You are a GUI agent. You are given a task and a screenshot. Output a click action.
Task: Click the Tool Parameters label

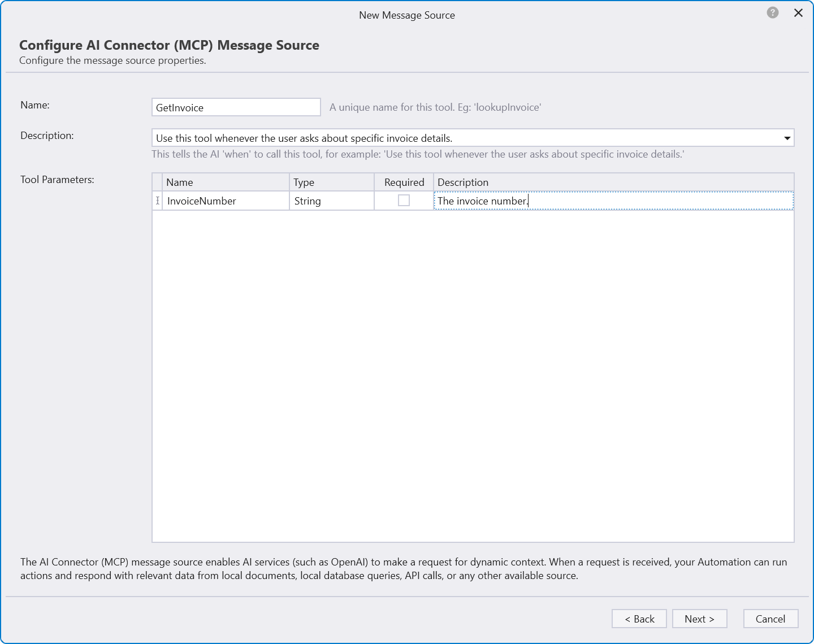coord(57,180)
